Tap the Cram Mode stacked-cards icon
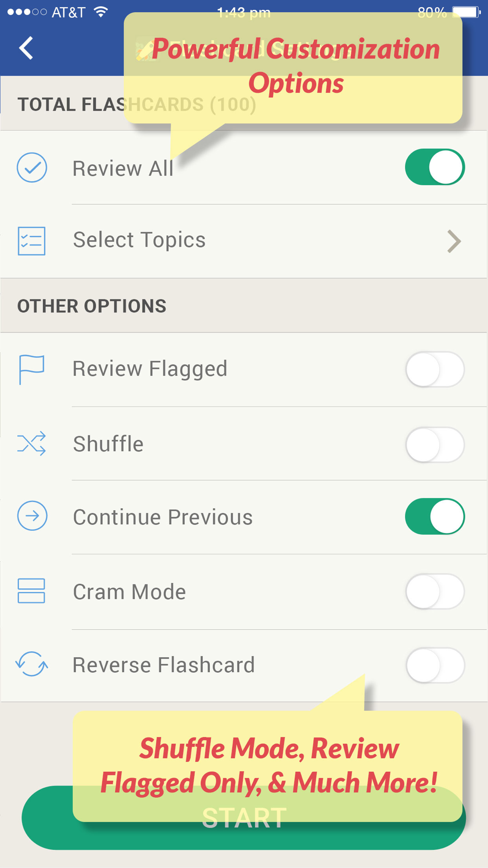 click(31, 591)
